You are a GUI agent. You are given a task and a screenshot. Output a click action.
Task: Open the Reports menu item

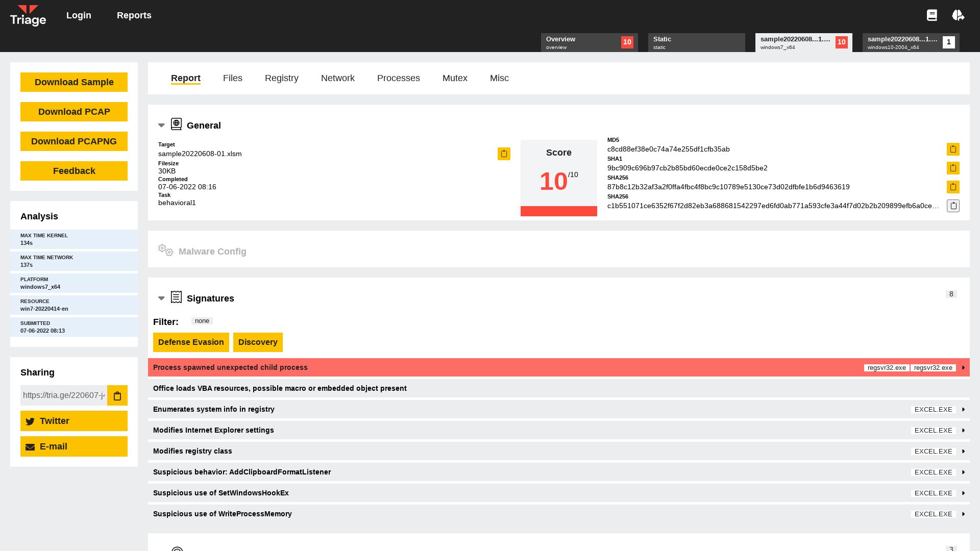pos(134,15)
